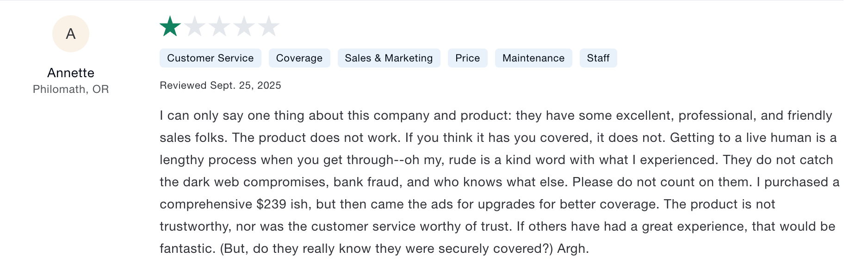Pick the Maintenance tag
The image size is (868, 269).
tap(533, 58)
